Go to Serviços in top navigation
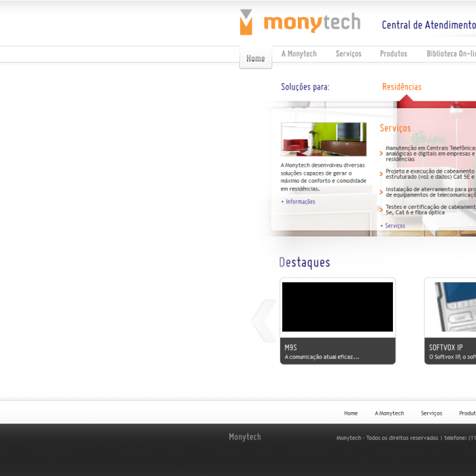The width and height of the screenshot is (476, 476). point(348,54)
